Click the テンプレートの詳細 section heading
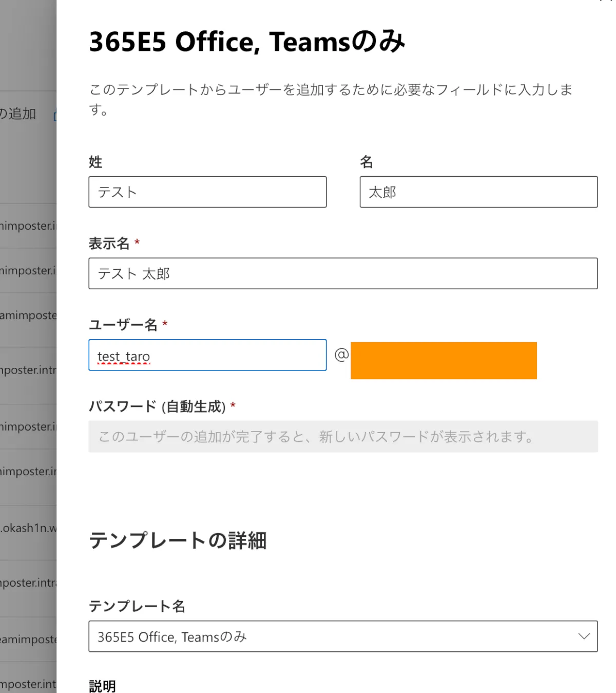616x693 pixels. [178, 540]
